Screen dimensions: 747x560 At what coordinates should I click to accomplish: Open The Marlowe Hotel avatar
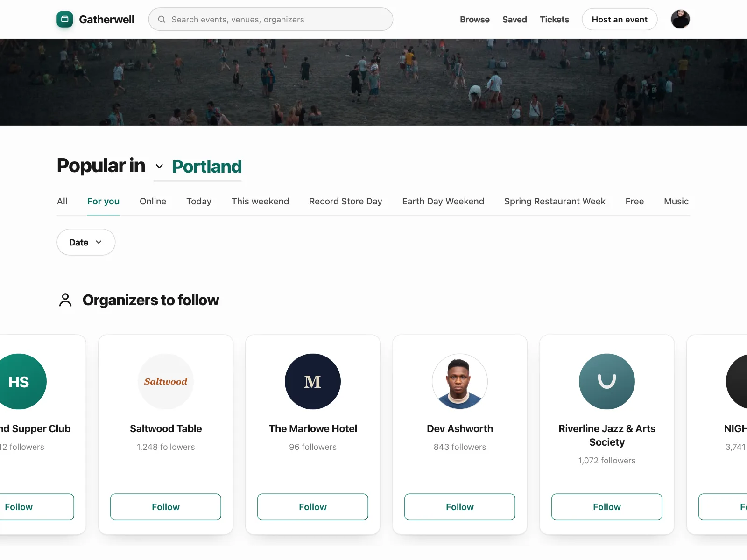click(x=313, y=381)
